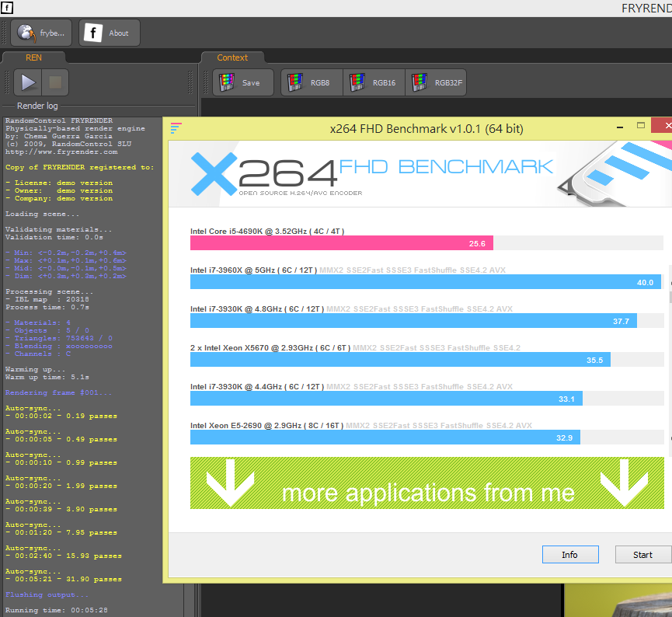The image size is (672, 617).
Task: Select the RGB8 output format
Action: click(312, 82)
